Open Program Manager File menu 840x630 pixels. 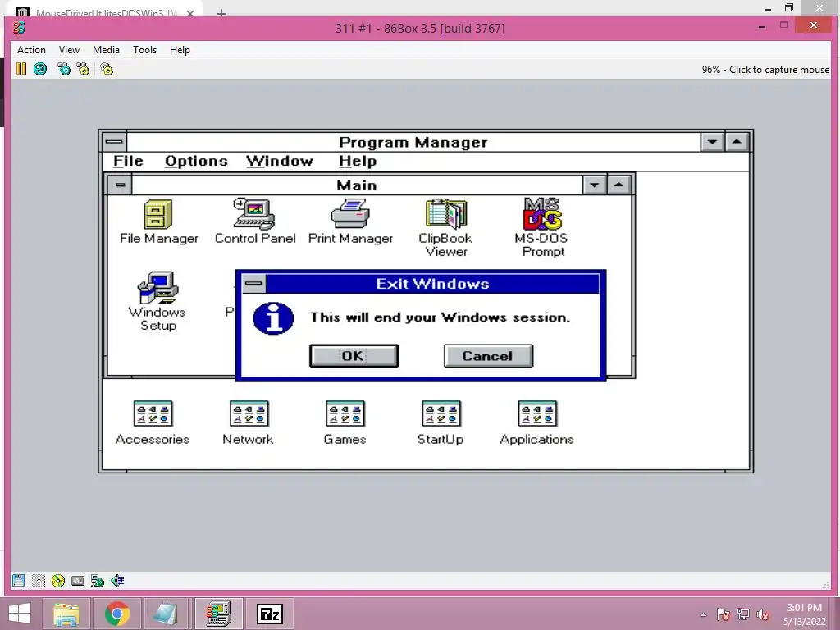128,161
